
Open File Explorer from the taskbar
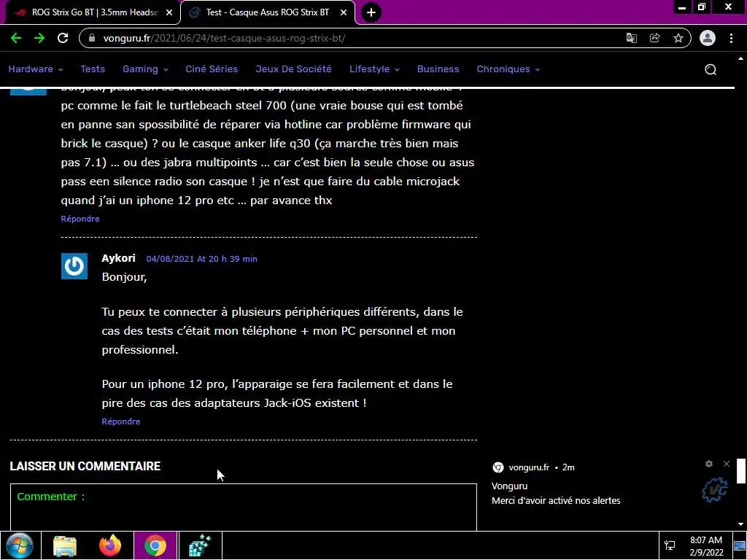tap(65, 545)
